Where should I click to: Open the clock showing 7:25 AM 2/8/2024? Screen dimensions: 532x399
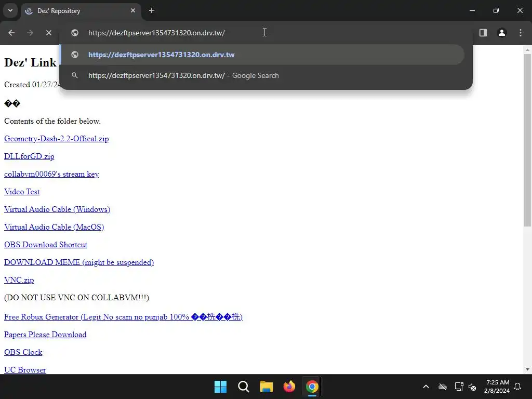pos(497,387)
